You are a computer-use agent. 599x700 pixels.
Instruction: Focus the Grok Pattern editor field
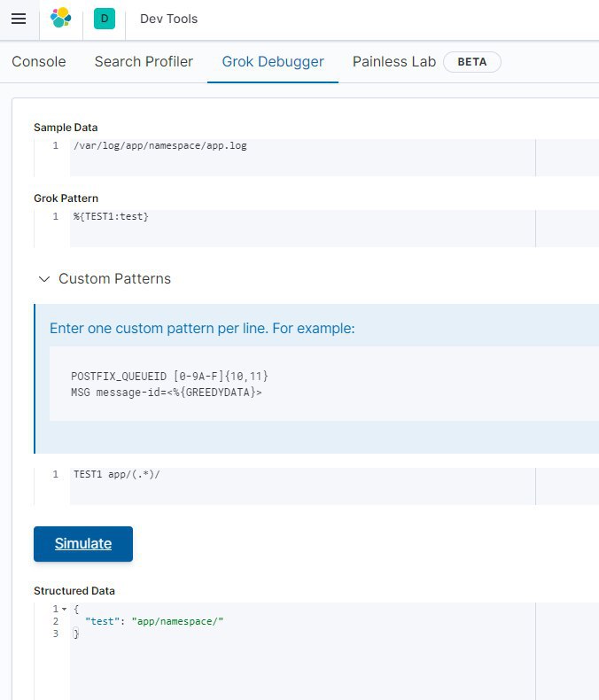316,228
